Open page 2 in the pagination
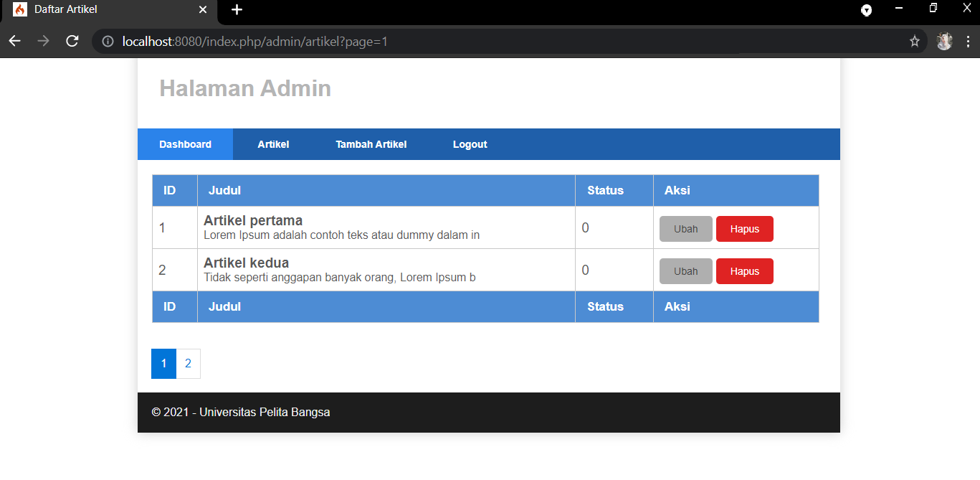The image size is (980, 480). 188,364
